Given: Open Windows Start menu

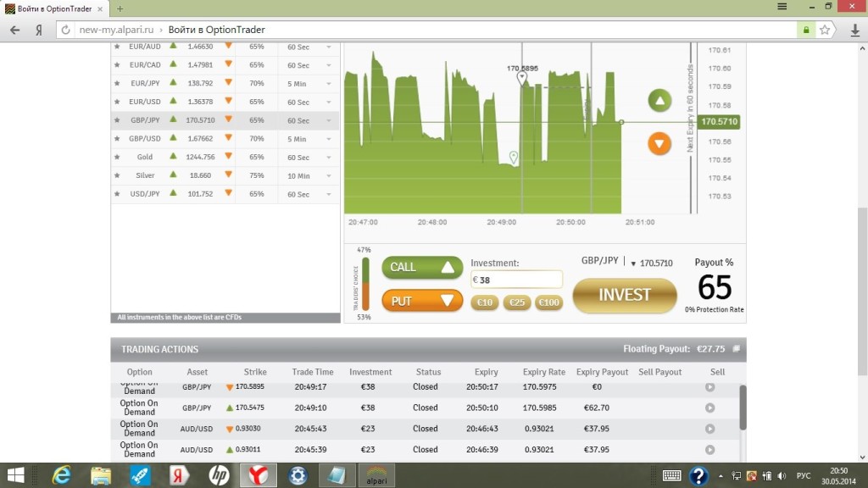Looking at the screenshot, I should 15,475.
